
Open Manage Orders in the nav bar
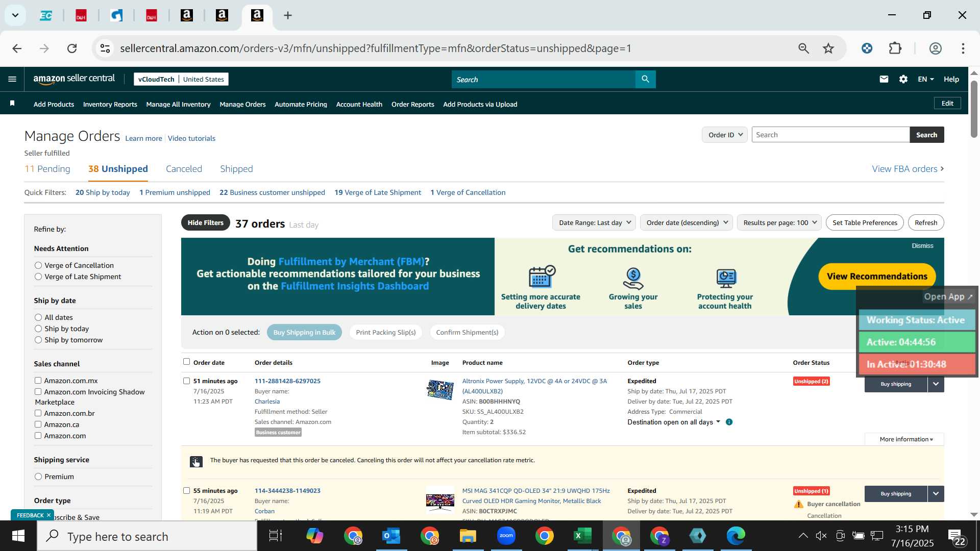pyautogui.click(x=242, y=104)
